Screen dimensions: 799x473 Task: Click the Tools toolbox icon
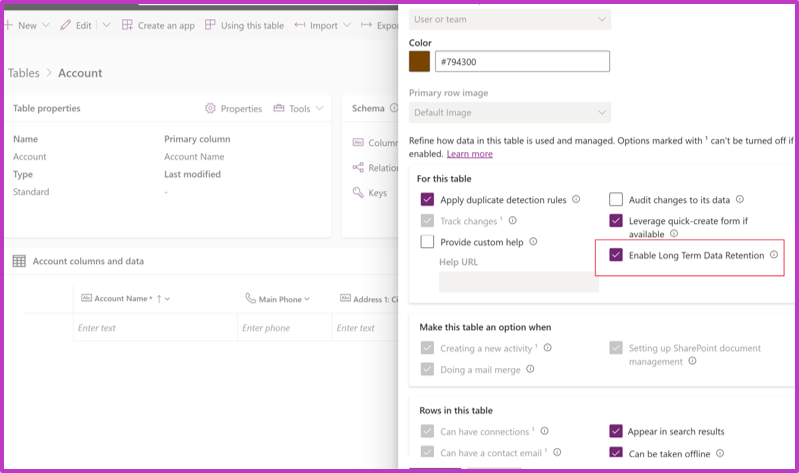tap(279, 108)
